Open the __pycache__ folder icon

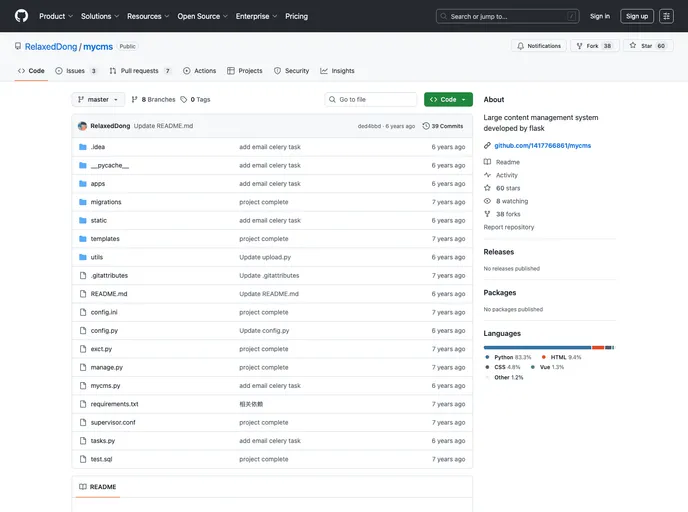click(82, 165)
